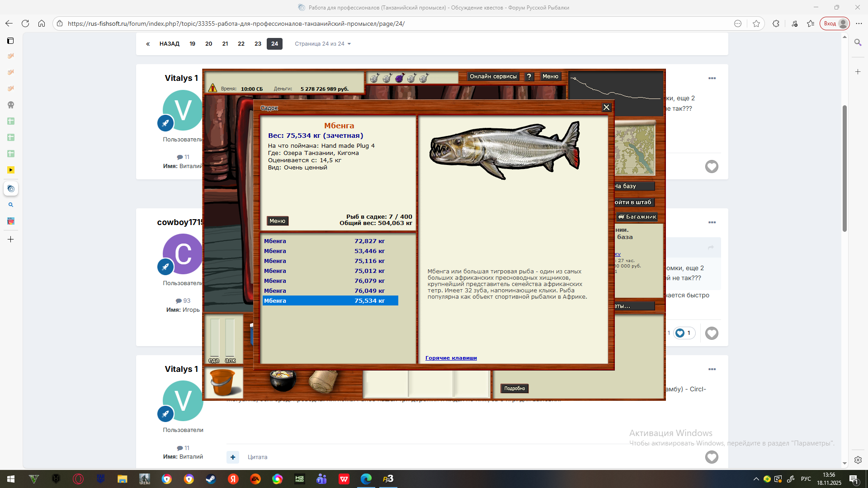The image size is (868, 488).
Task: Open the sidebar search icon
Action: 858,42
